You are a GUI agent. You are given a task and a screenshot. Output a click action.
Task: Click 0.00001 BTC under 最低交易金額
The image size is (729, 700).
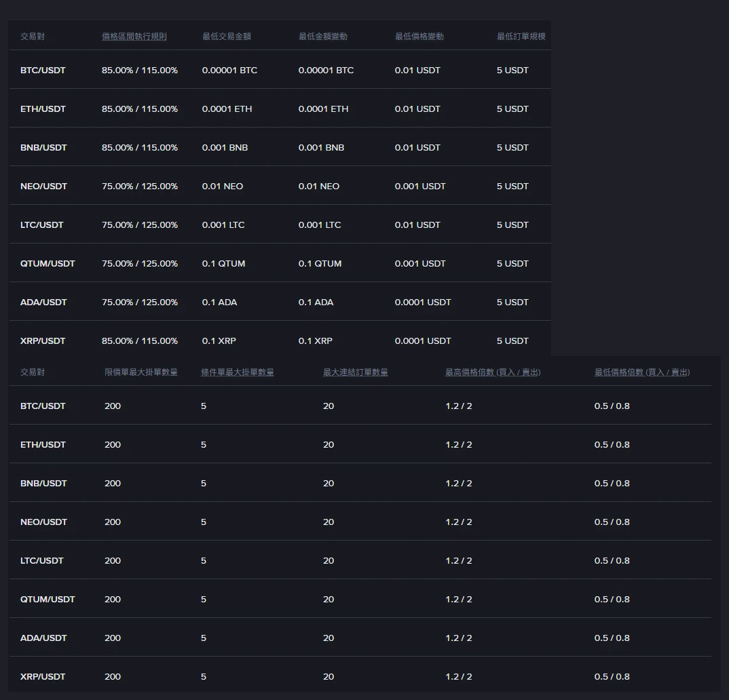(x=229, y=70)
